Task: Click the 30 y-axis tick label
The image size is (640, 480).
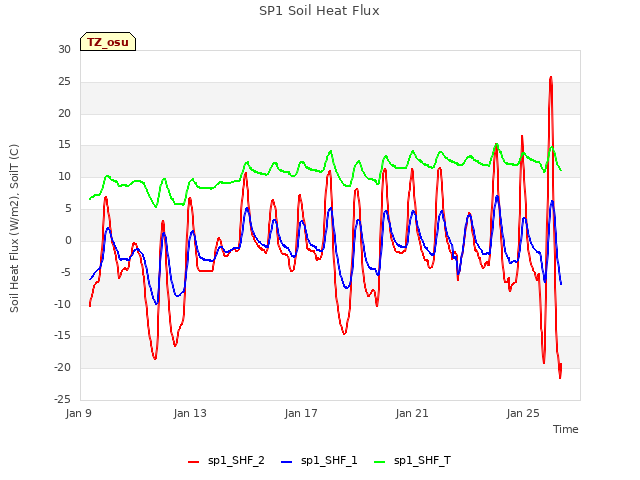Action: point(64,49)
